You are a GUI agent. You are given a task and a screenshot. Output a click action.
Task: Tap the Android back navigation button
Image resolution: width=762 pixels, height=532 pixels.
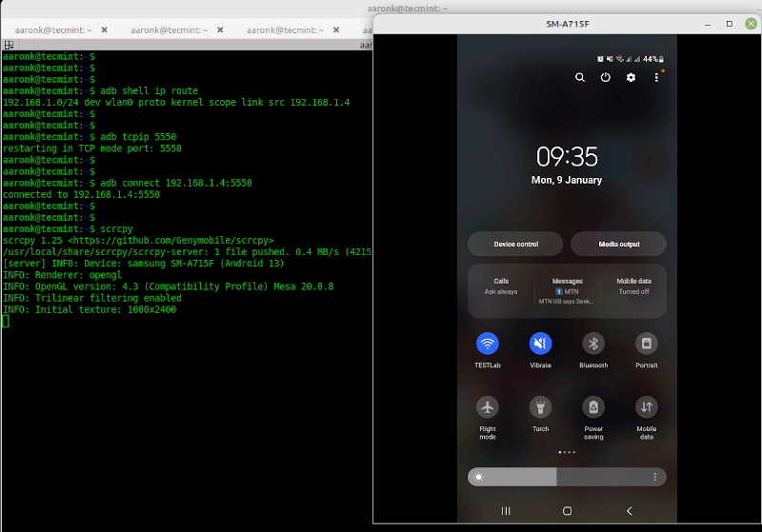click(630, 511)
